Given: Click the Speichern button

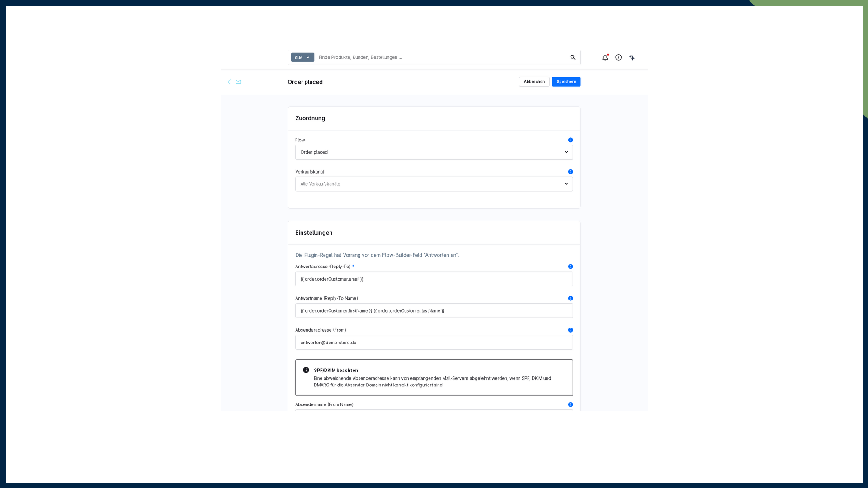Looking at the screenshot, I should pyautogui.click(x=566, y=82).
